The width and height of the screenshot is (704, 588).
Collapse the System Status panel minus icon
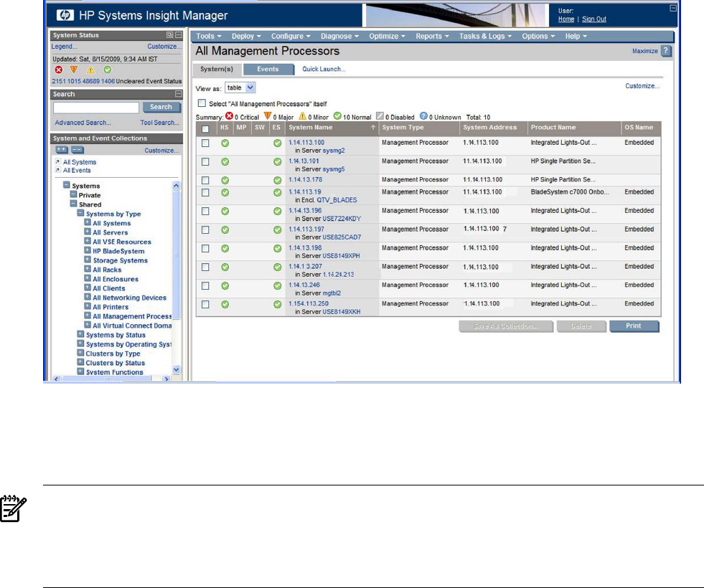tap(179, 35)
